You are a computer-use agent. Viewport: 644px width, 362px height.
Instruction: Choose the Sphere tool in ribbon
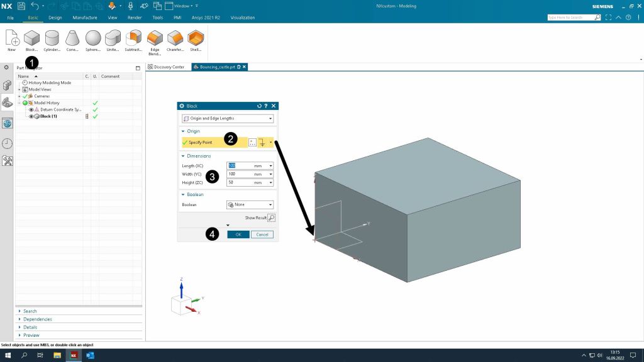click(x=93, y=39)
